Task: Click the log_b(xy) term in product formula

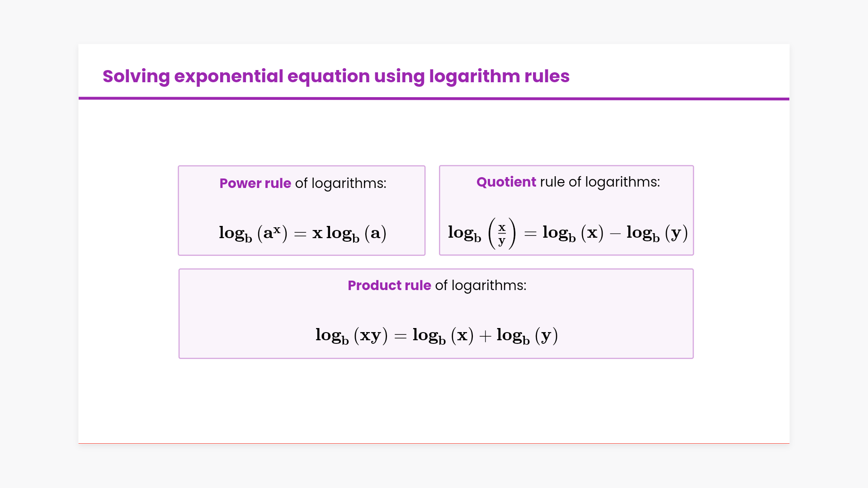Action: point(351,336)
